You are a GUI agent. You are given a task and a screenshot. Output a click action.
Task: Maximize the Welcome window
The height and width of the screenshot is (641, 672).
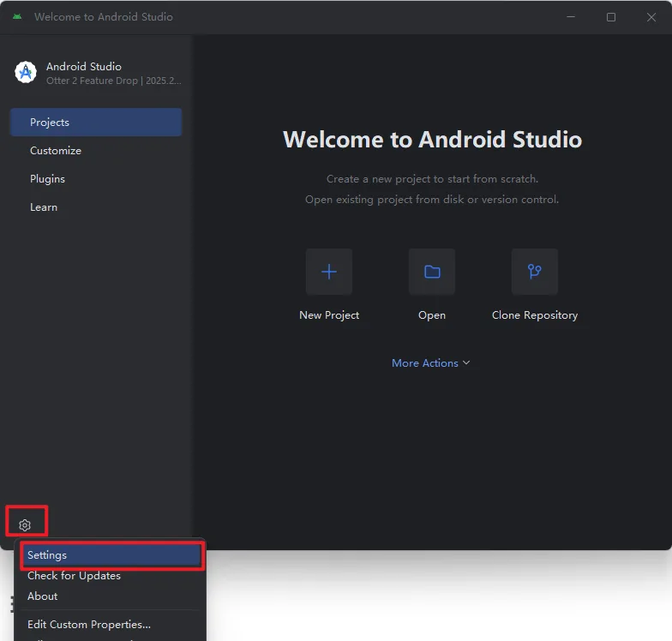[611, 17]
